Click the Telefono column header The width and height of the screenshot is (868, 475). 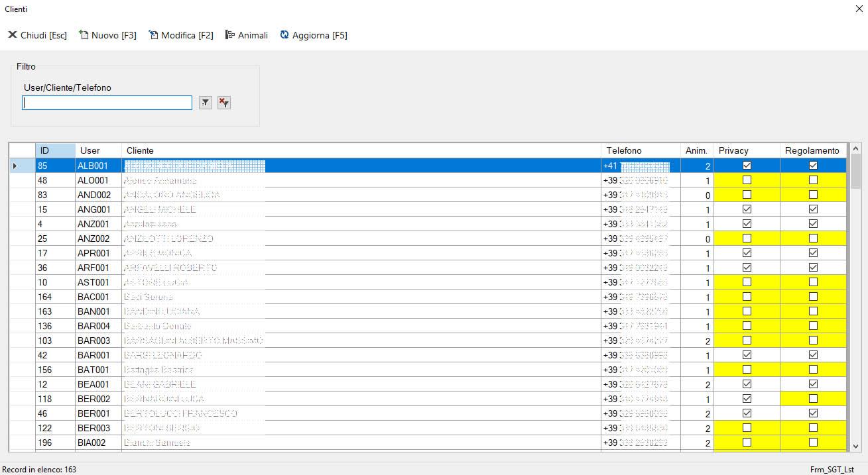click(x=640, y=150)
